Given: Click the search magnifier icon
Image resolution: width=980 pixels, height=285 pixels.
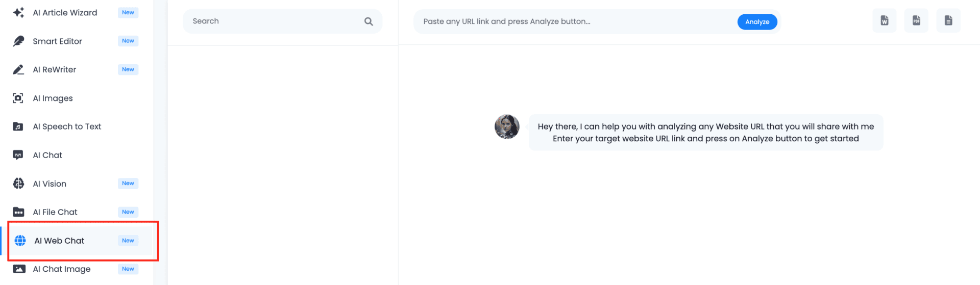Looking at the screenshot, I should coord(369,21).
